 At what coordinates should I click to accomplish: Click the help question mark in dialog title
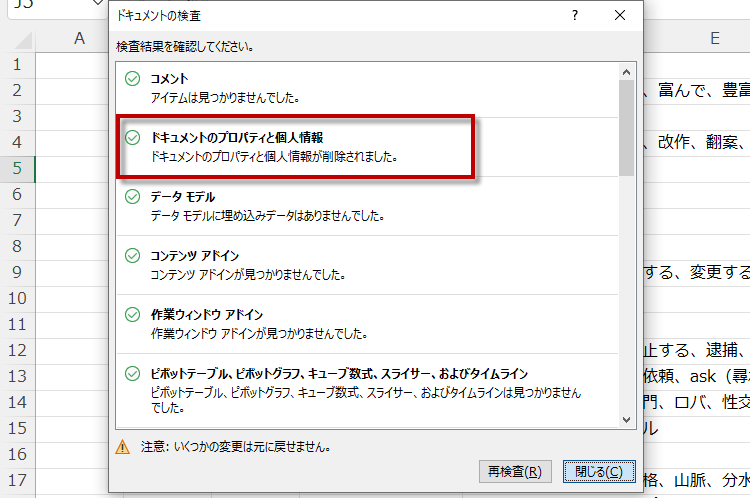point(574,15)
